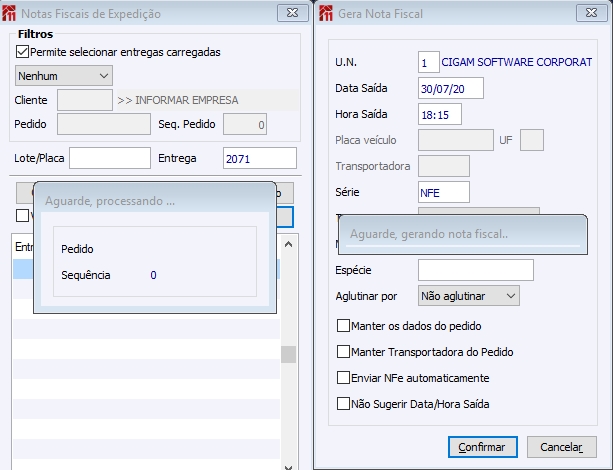Click CIGAM logo icon in Notas Fiscais de Expedição title bar
The width and height of the screenshot is (613, 470).
[9, 13]
